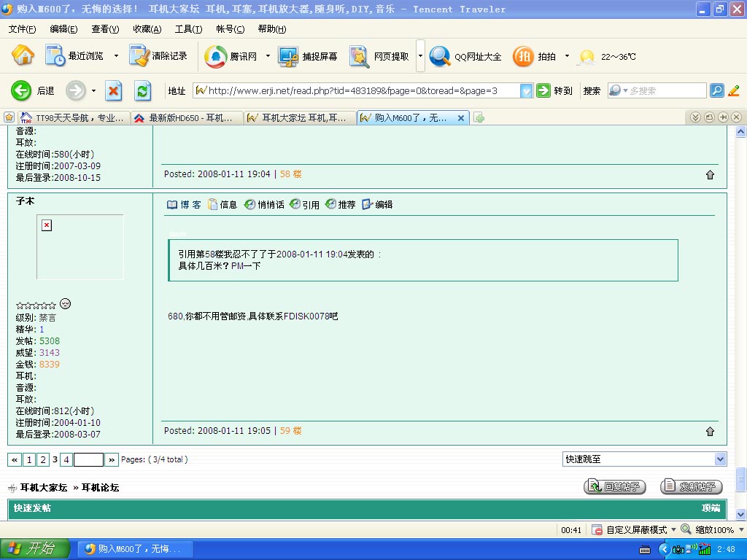The width and height of the screenshot is (747, 560).
Task: Open the 收藏(A) menu
Action: (147, 29)
